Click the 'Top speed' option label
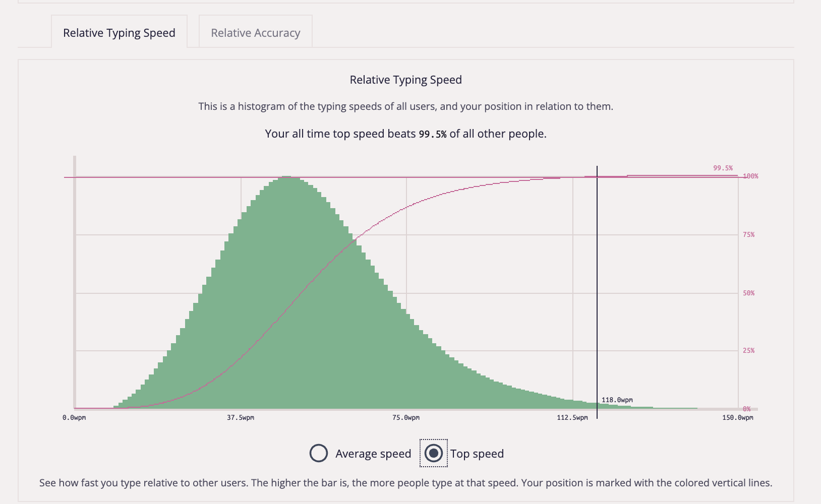The height and width of the screenshot is (504, 821). [477, 454]
